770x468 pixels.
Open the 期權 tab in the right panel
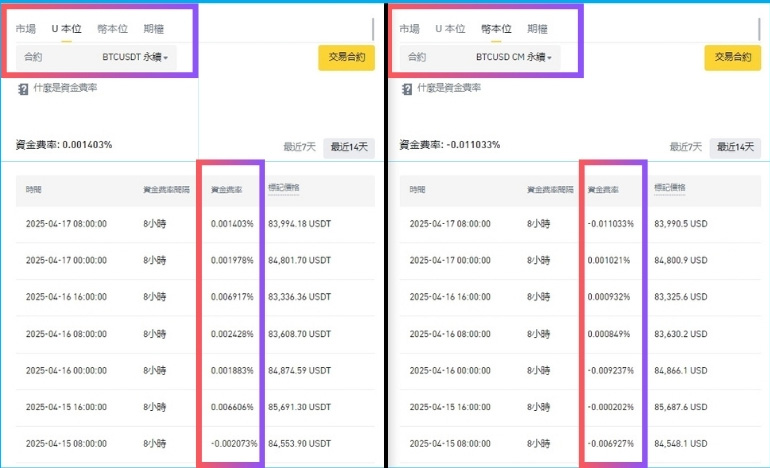point(537,29)
